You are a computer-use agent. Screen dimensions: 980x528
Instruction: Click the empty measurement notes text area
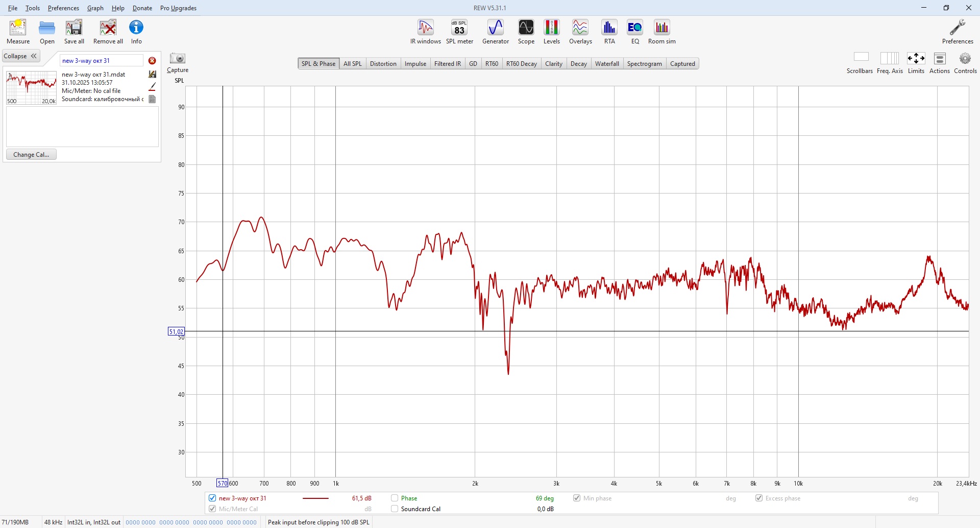point(82,127)
